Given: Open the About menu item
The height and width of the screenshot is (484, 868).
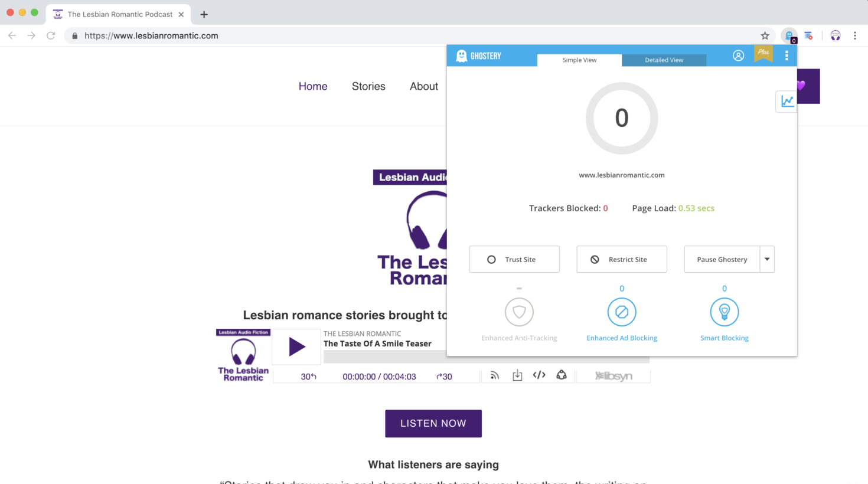Looking at the screenshot, I should click(x=424, y=86).
